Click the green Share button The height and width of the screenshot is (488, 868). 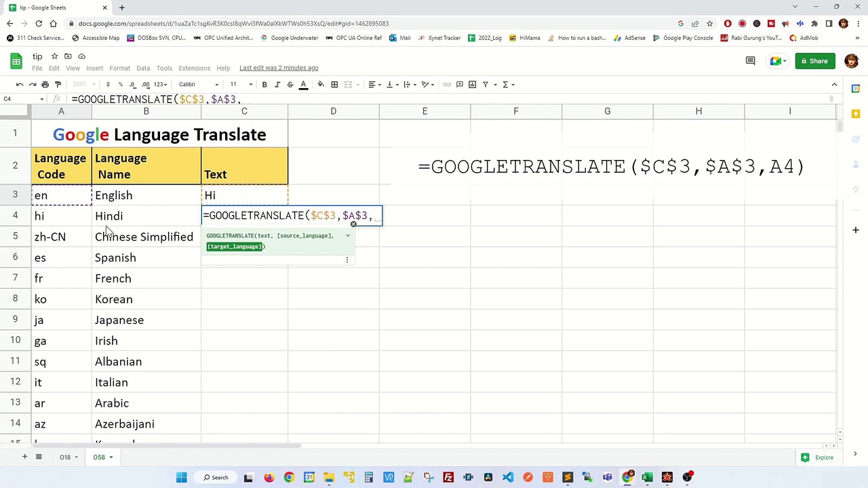[815, 61]
